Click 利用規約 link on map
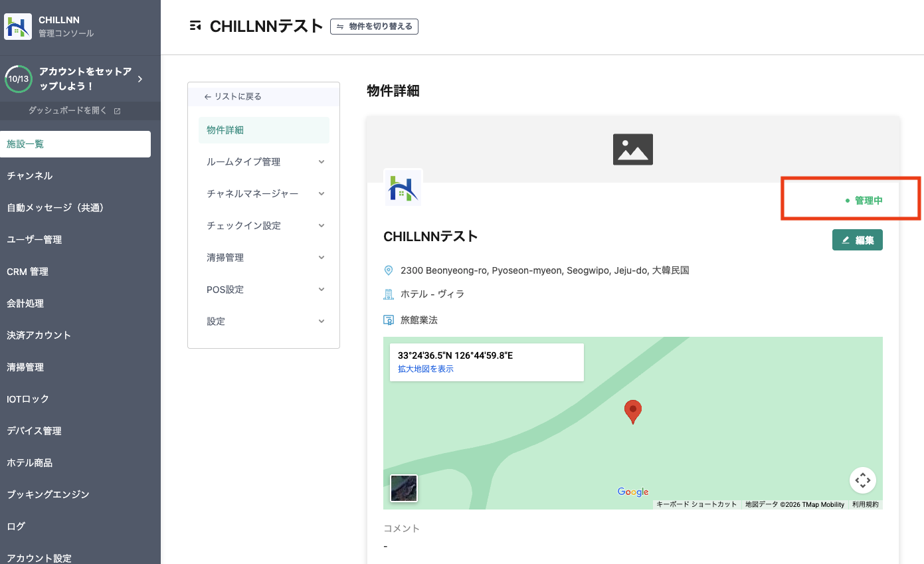 click(x=866, y=505)
